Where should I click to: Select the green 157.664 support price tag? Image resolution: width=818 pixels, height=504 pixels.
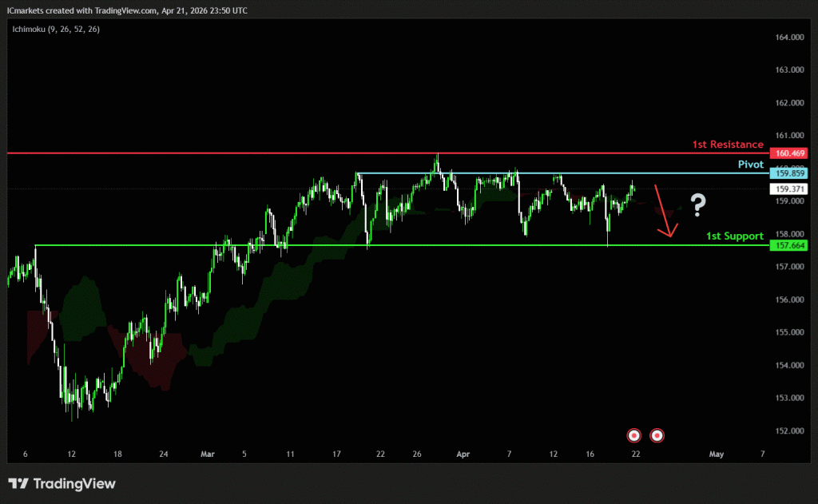[x=788, y=245]
